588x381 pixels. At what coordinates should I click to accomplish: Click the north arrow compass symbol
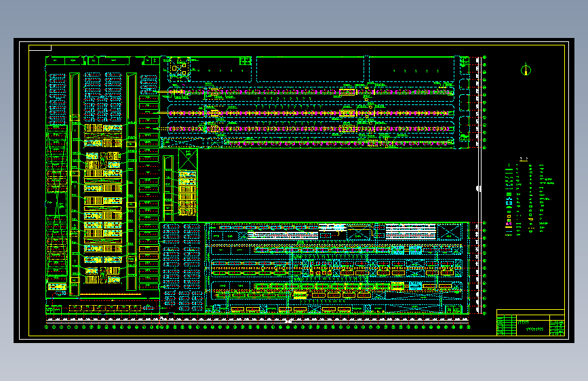[x=526, y=70]
